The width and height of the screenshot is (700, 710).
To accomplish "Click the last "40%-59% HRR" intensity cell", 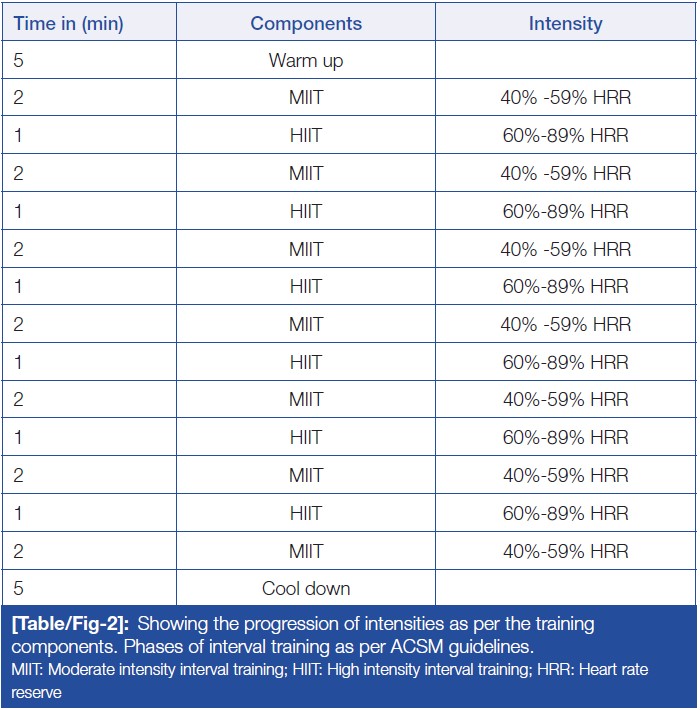I will point(565,551).
